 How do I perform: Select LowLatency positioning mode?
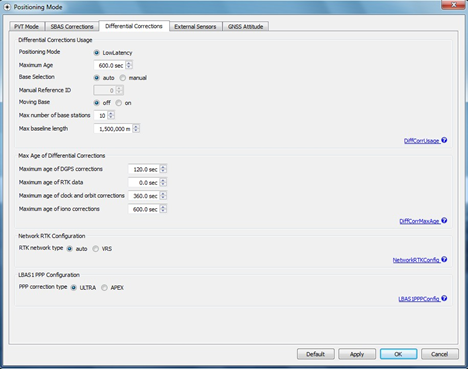[x=97, y=53]
